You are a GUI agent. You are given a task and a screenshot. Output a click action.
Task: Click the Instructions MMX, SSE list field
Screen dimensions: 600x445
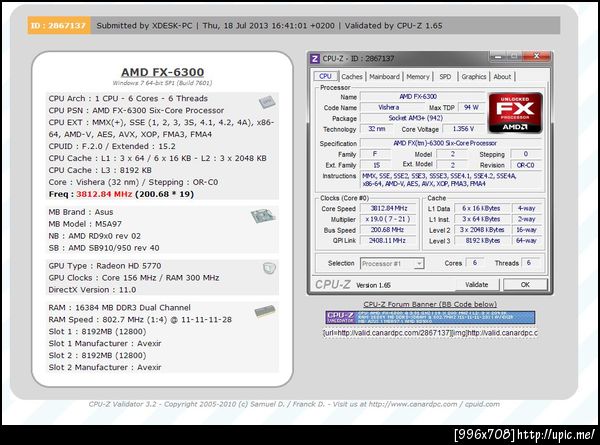coord(452,180)
